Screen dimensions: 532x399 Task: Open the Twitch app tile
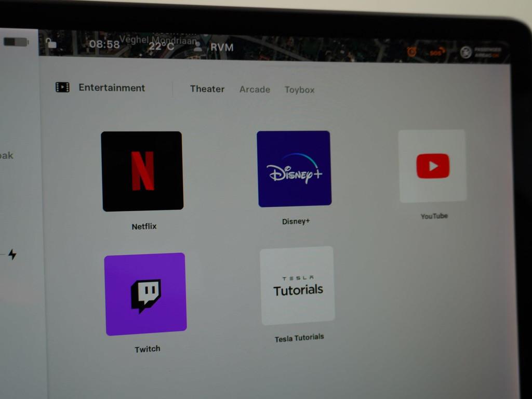[145, 294]
